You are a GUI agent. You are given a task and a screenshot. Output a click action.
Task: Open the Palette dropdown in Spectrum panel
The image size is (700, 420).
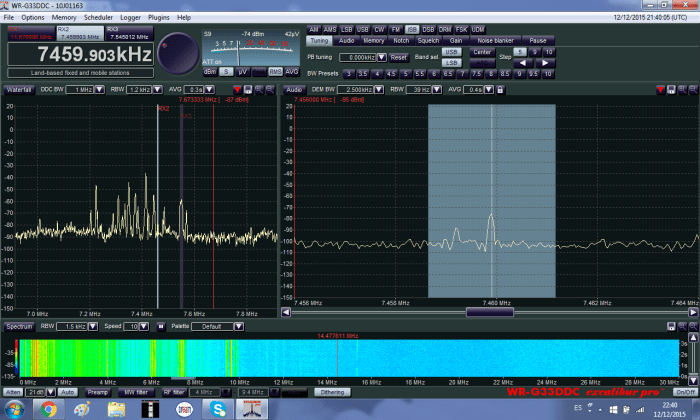240,326
